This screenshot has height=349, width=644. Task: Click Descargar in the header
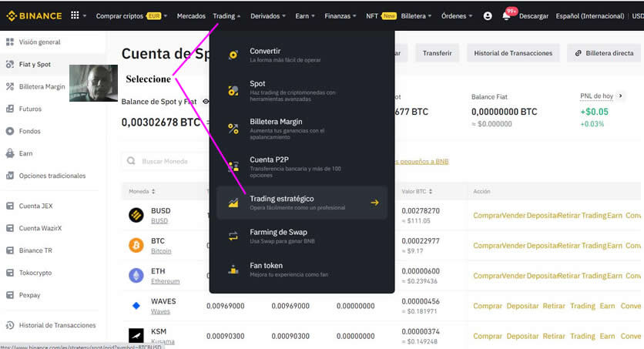pos(534,16)
